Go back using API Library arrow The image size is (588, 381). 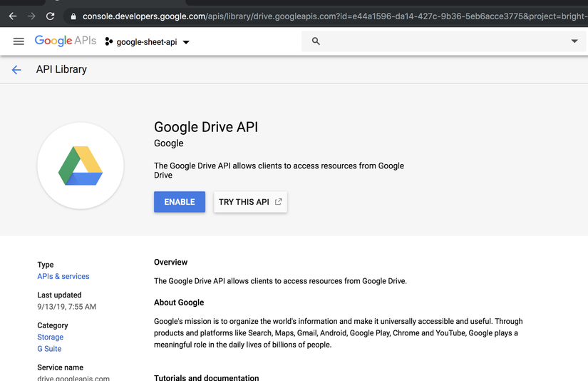click(16, 69)
